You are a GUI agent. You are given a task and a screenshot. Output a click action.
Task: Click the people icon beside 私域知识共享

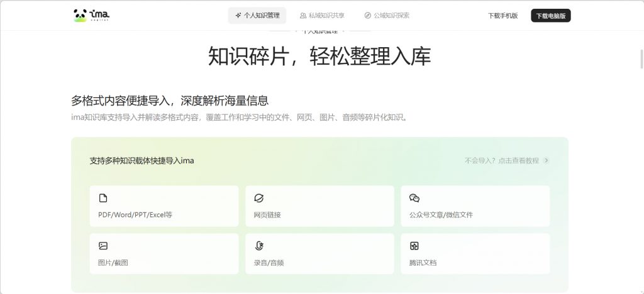click(x=303, y=16)
